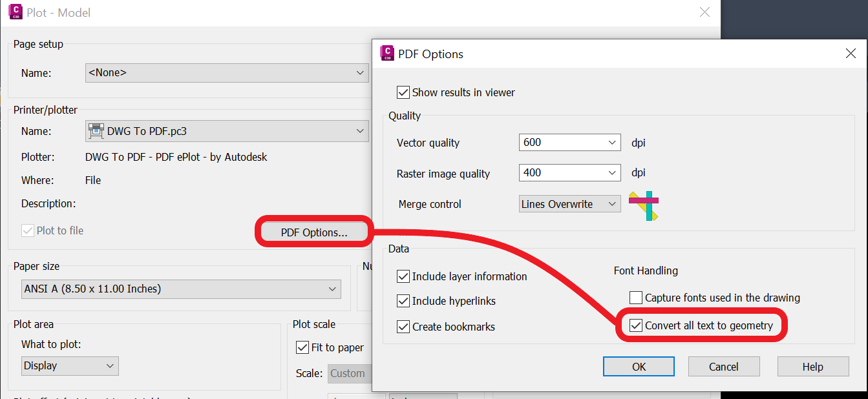Disable Create bookmarks
The width and height of the screenshot is (868, 399).
point(402,327)
